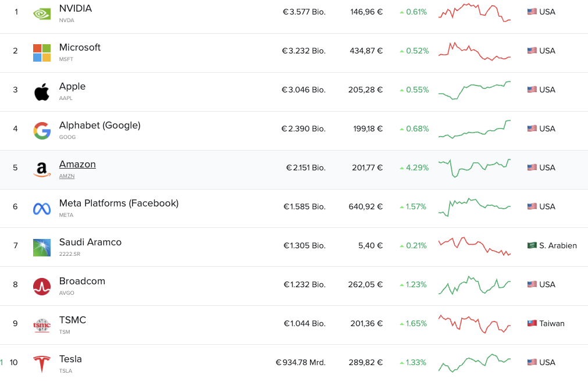The height and width of the screenshot is (382, 588).
Task: Open the Apple logo icon
Action: click(42, 92)
